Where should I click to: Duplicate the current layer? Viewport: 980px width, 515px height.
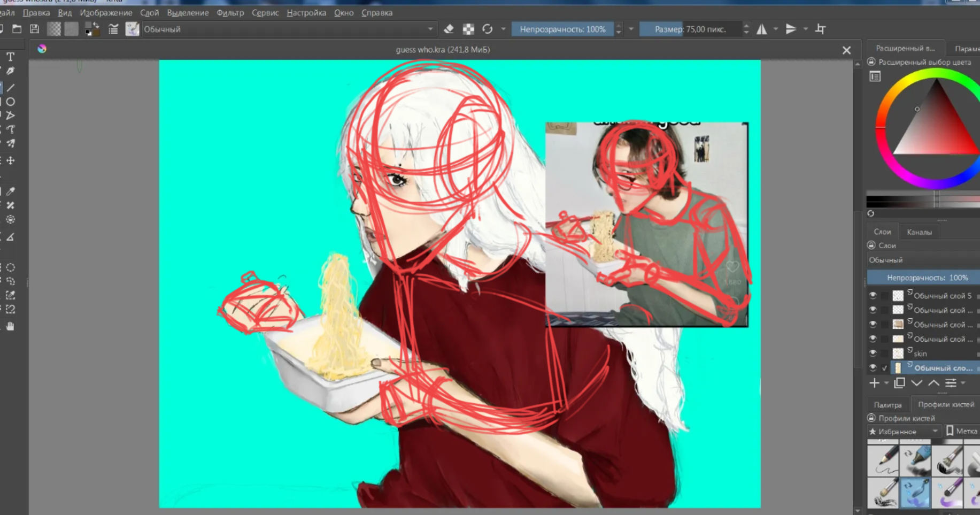click(899, 383)
